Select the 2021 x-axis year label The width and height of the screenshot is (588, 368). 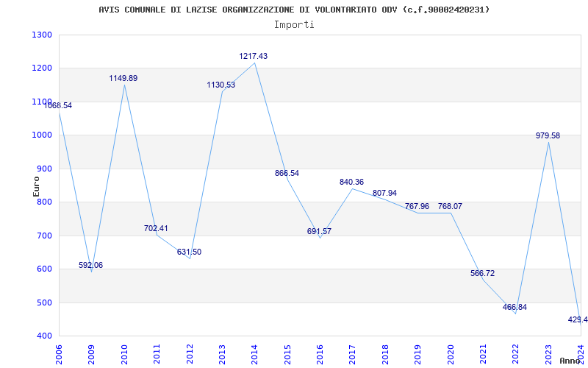point(484,354)
